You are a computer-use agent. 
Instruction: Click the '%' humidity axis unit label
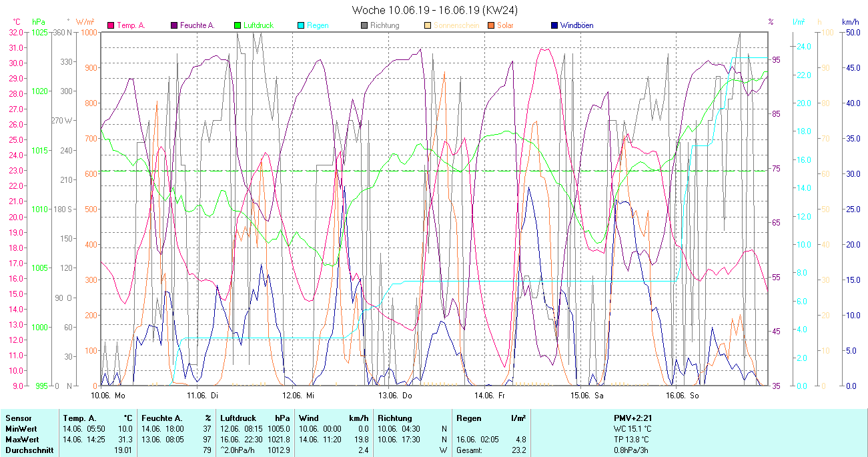pos(771,22)
